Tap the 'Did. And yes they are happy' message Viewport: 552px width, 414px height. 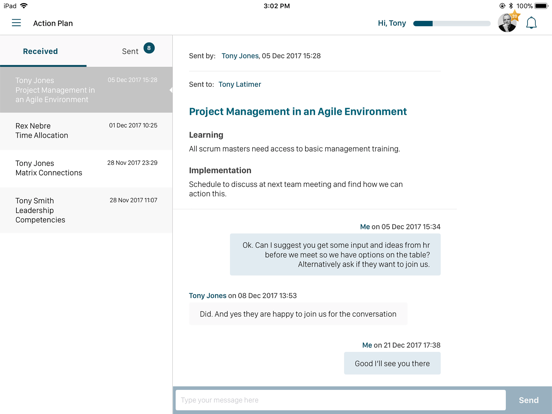click(298, 314)
